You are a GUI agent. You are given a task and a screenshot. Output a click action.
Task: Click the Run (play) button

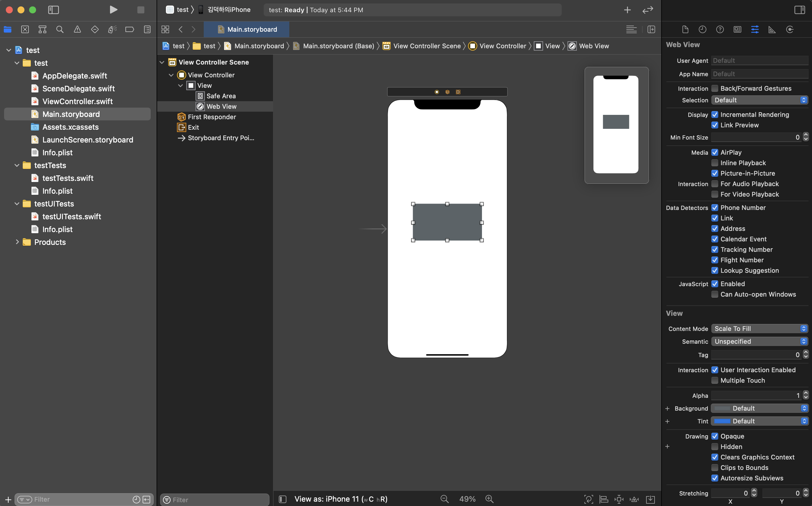[114, 10]
